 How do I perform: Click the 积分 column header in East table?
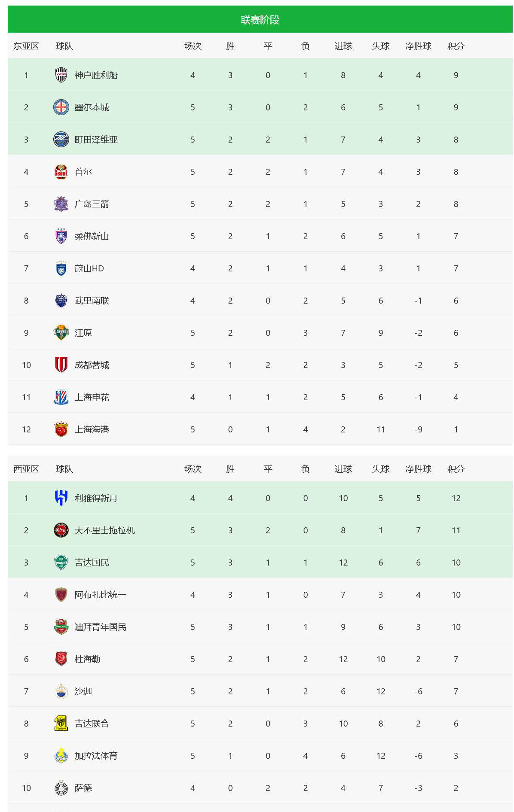click(456, 46)
